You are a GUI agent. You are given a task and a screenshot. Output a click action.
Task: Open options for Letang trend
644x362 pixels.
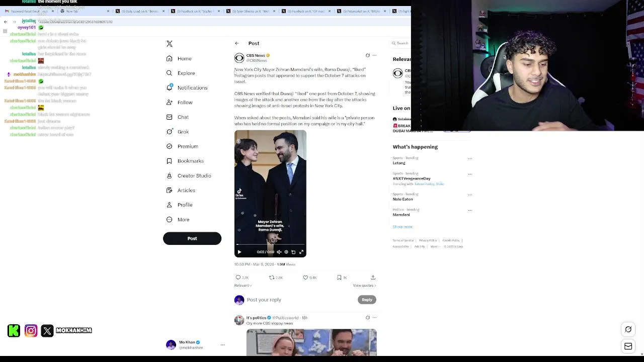click(470, 158)
